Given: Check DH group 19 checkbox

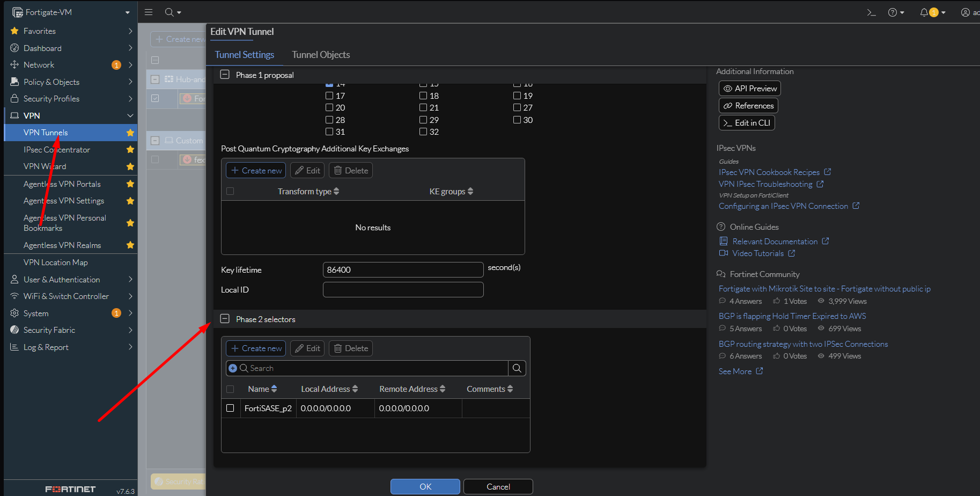Looking at the screenshot, I should [517, 96].
